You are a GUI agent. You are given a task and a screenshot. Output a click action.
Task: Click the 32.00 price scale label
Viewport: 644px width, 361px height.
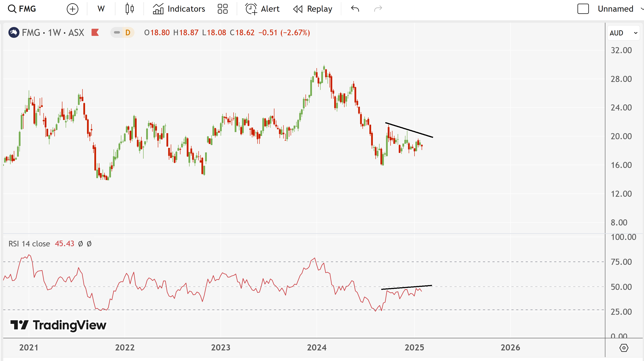tap(621, 50)
